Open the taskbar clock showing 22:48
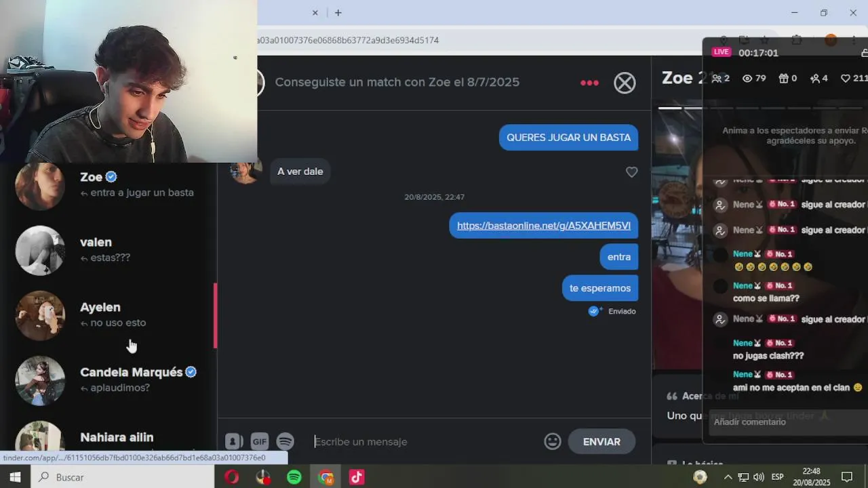The height and width of the screenshot is (488, 868). [x=812, y=477]
